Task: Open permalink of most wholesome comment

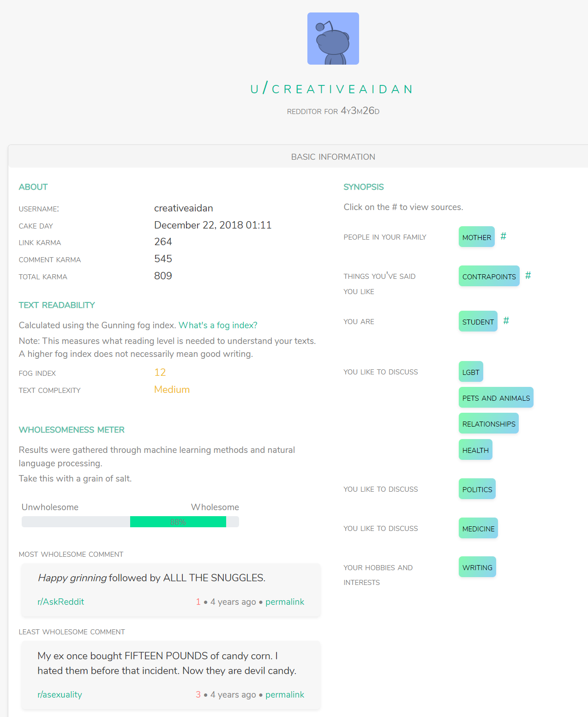Action: click(x=285, y=602)
